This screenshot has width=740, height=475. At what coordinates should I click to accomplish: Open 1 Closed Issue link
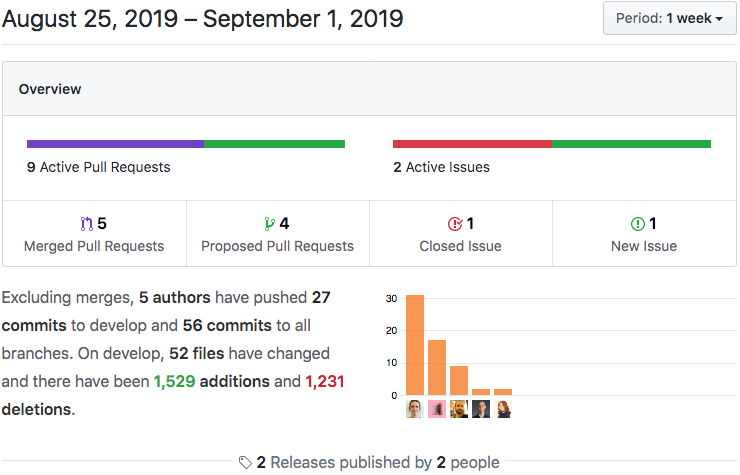pos(461,234)
